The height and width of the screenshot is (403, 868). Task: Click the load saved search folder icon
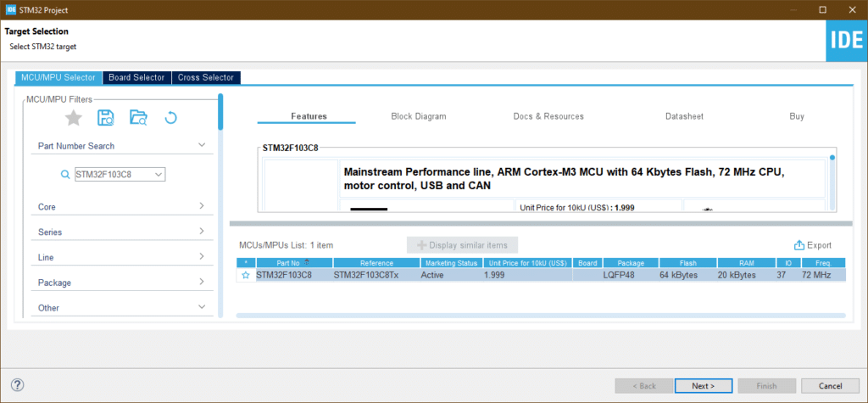[x=138, y=118]
